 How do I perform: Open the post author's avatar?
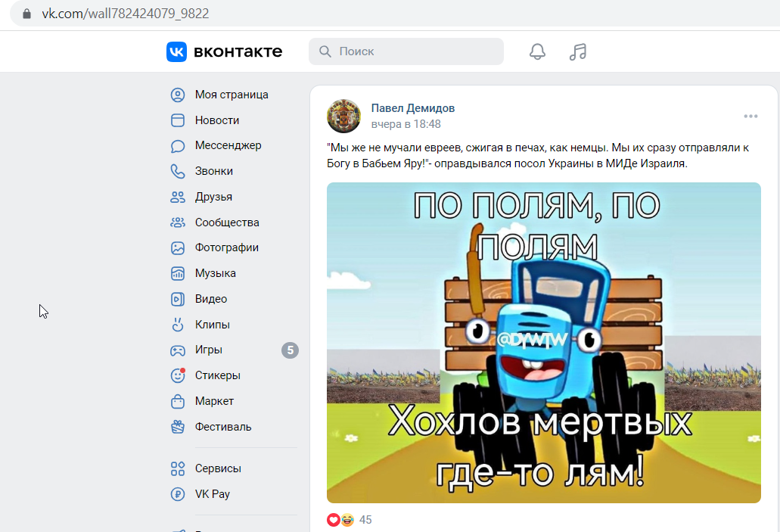(343, 116)
